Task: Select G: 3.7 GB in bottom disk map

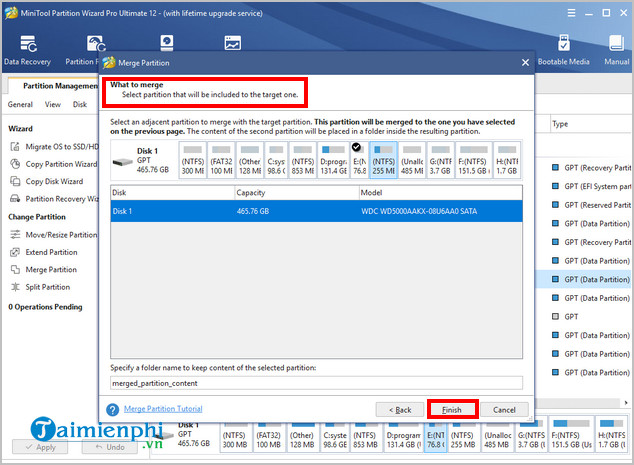Action: 531,435
